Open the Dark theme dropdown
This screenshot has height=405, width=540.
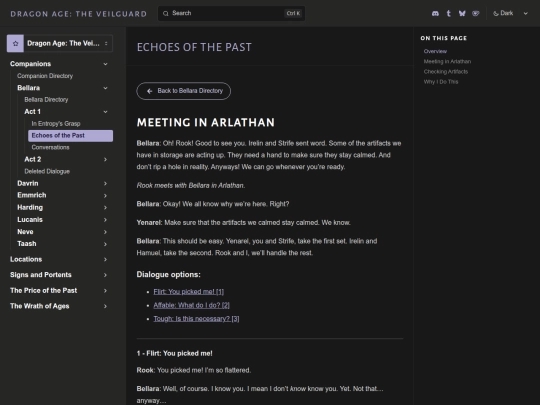tap(510, 13)
